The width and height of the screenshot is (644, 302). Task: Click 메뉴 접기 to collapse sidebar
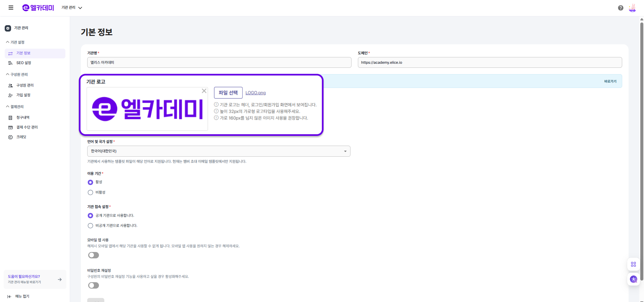coord(22,297)
